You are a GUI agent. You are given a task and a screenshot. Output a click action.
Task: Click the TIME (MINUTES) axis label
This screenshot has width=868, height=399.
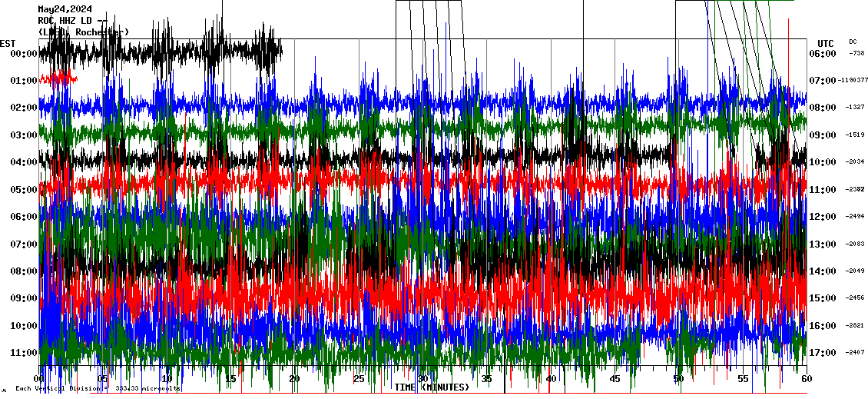click(432, 387)
